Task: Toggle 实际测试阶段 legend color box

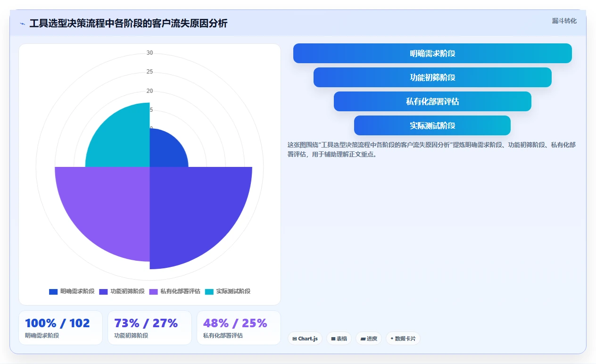Action: tap(209, 291)
